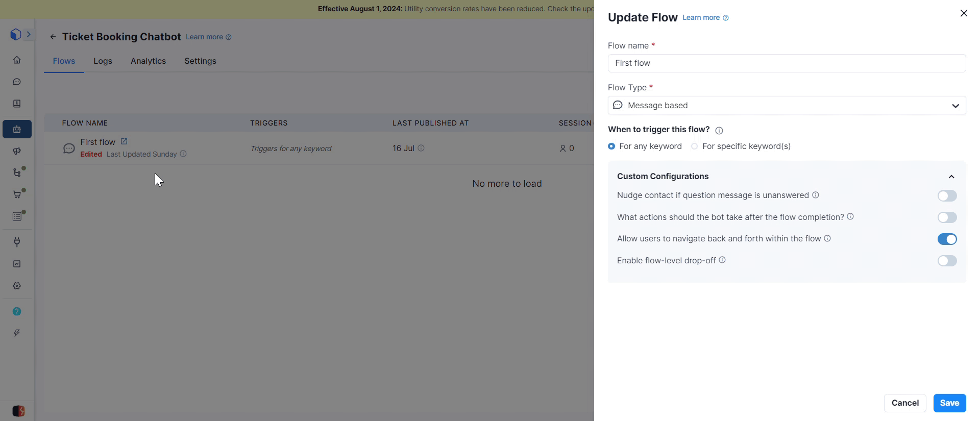Turn on Enable flow-level drop-off toggle

pos(947,261)
